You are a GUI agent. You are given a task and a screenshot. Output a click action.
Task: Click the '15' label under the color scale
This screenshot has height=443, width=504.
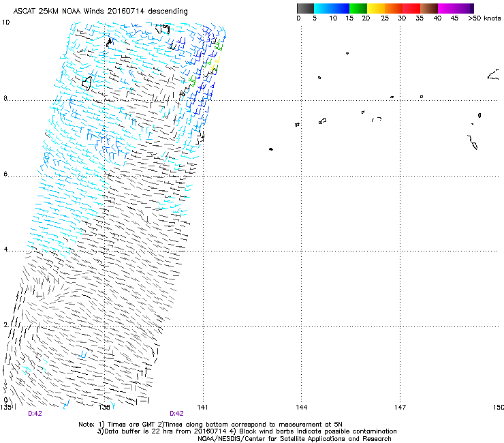point(349,18)
